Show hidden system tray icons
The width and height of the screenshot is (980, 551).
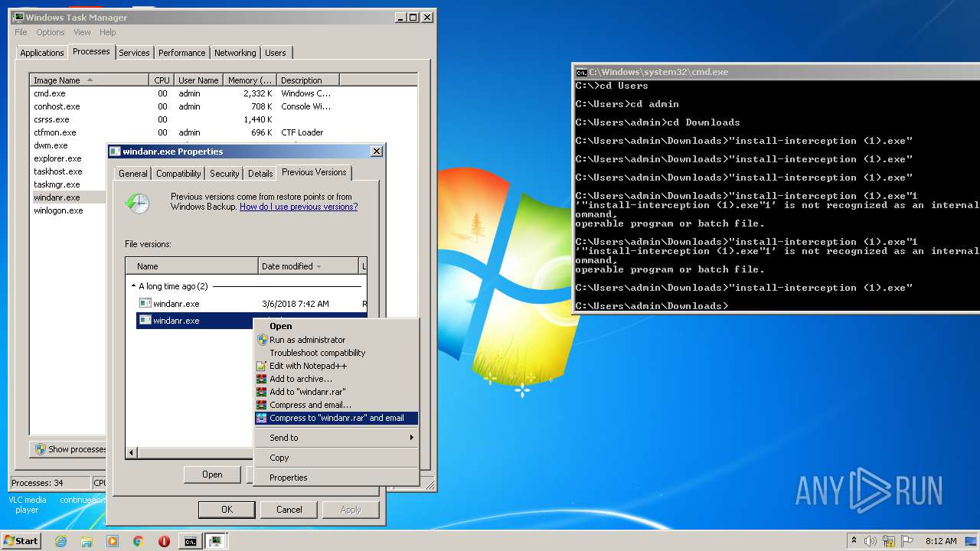[x=854, y=541]
